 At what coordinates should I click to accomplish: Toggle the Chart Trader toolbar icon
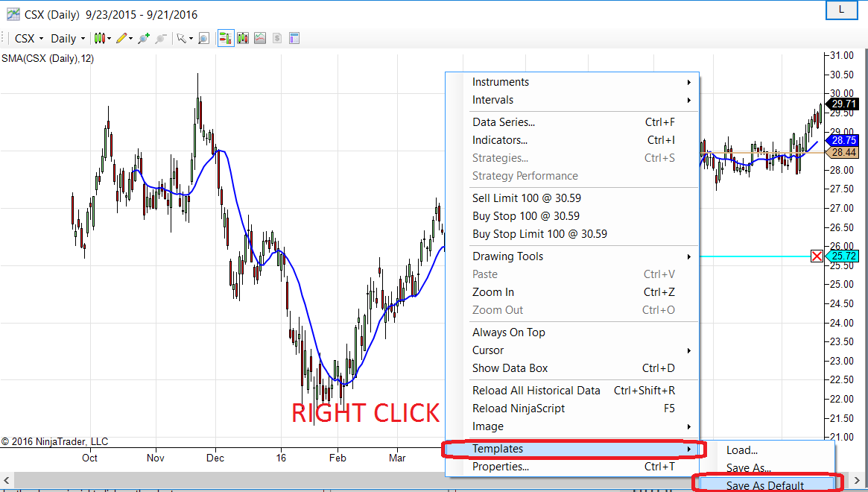225,38
